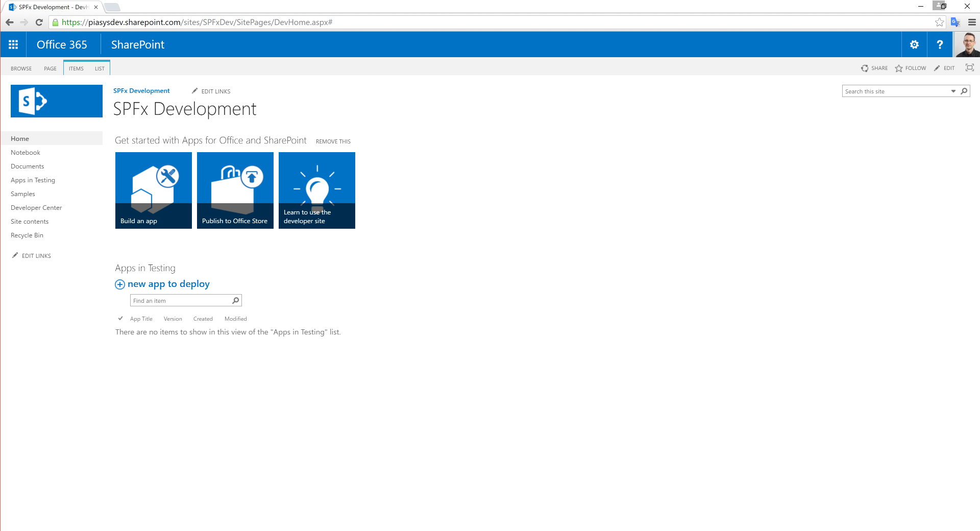This screenshot has height=531, width=980.
Task: Open the Help question mark
Action: click(x=940, y=44)
